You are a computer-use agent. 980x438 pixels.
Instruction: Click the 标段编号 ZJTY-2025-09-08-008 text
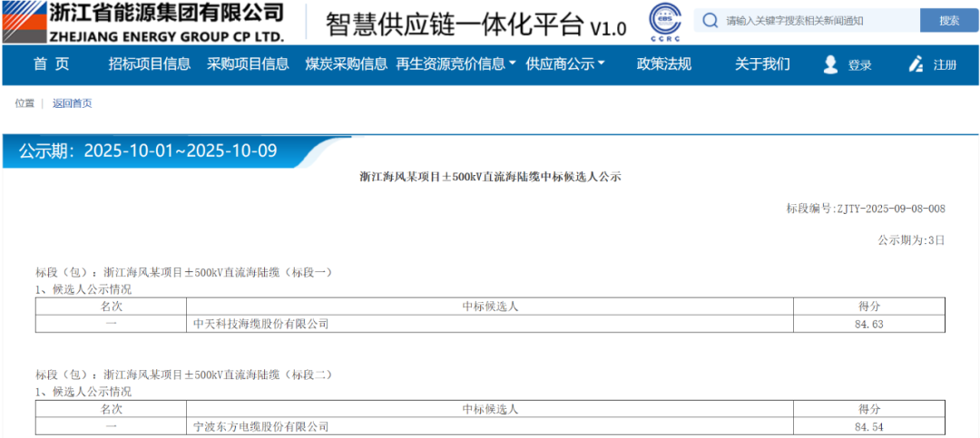tap(865, 209)
